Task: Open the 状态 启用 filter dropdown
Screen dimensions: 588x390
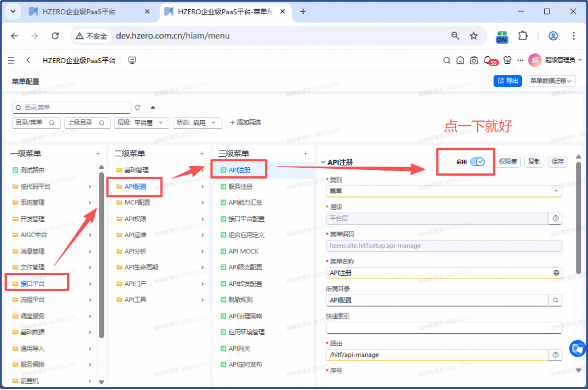Action: (x=198, y=122)
